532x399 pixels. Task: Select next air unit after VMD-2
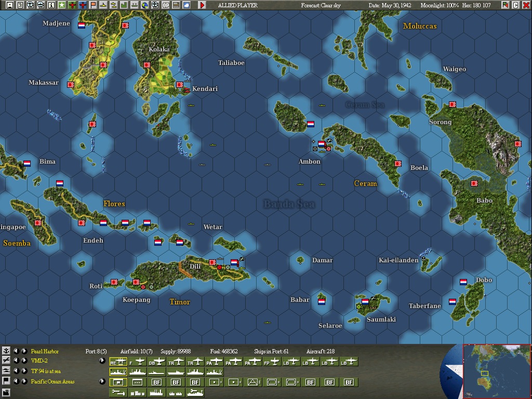click(x=24, y=361)
